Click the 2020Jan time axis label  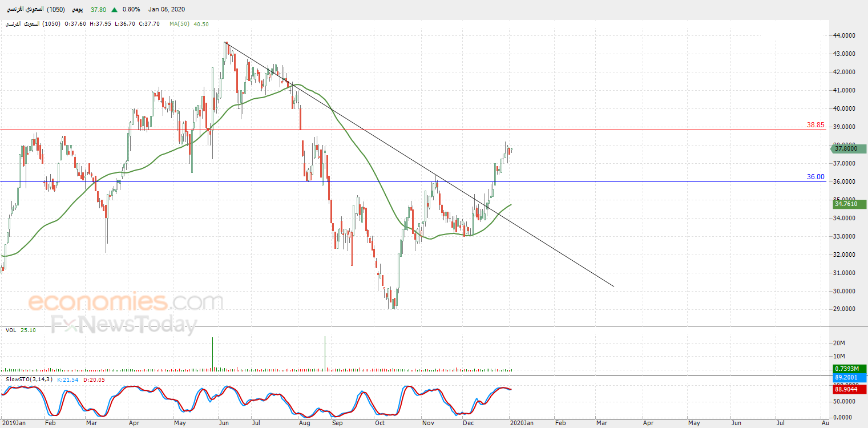[522, 423]
